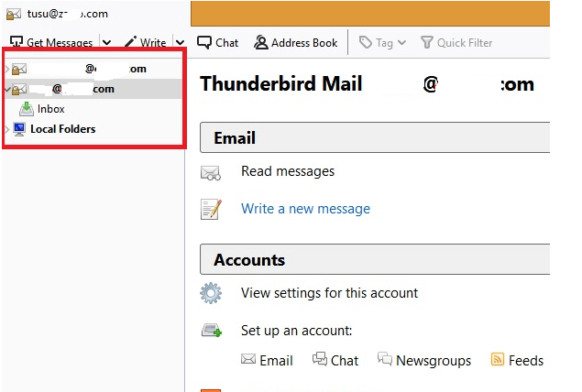Toggle the Quick Filter
Screen dimensions: 582x392
coord(456,43)
